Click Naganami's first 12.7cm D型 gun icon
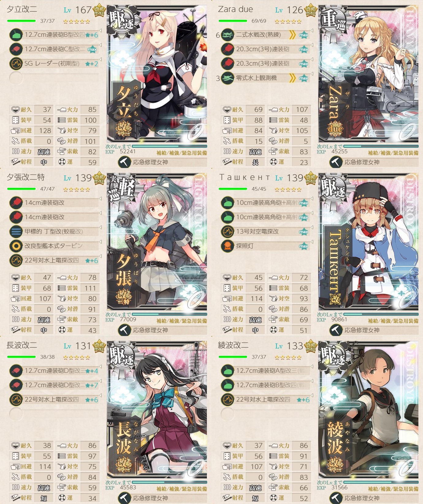This screenshot has width=423, height=504. point(16,371)
